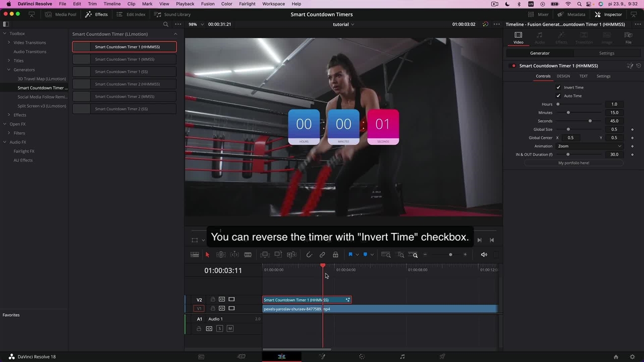
Task: Click the IN & OUT Duration value field
Action: pyautogui.click(x=614, y=154)
